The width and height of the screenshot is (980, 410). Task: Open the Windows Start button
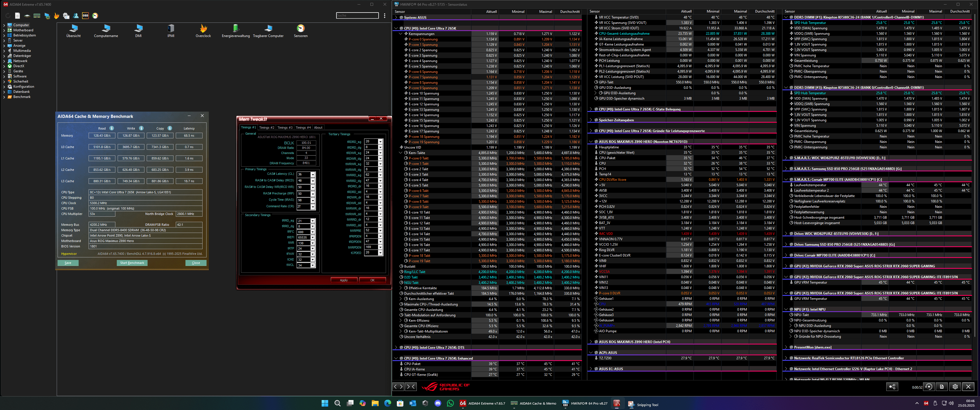[x=325, y=403]
